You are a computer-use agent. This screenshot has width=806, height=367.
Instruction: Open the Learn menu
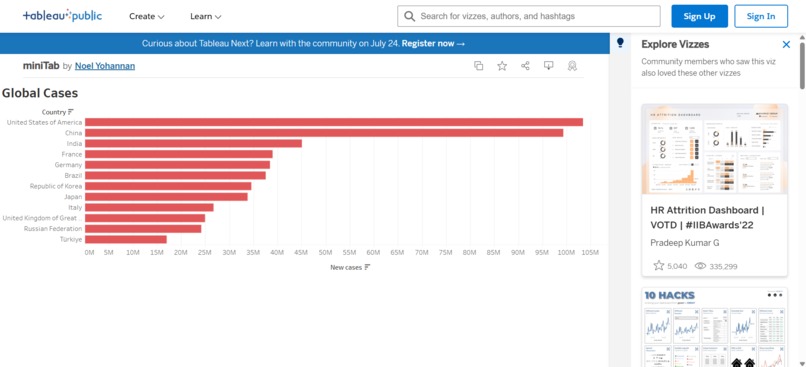click(x=206, y=16)
